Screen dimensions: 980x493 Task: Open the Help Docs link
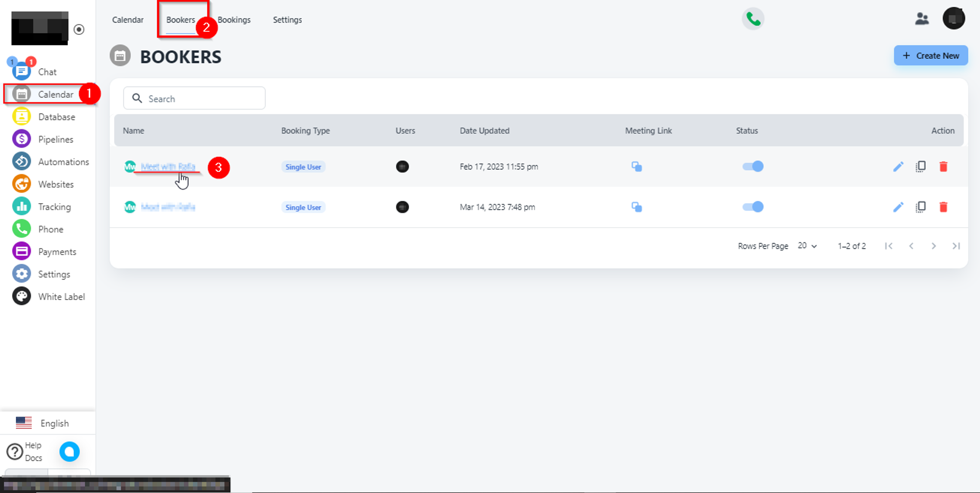24,451
